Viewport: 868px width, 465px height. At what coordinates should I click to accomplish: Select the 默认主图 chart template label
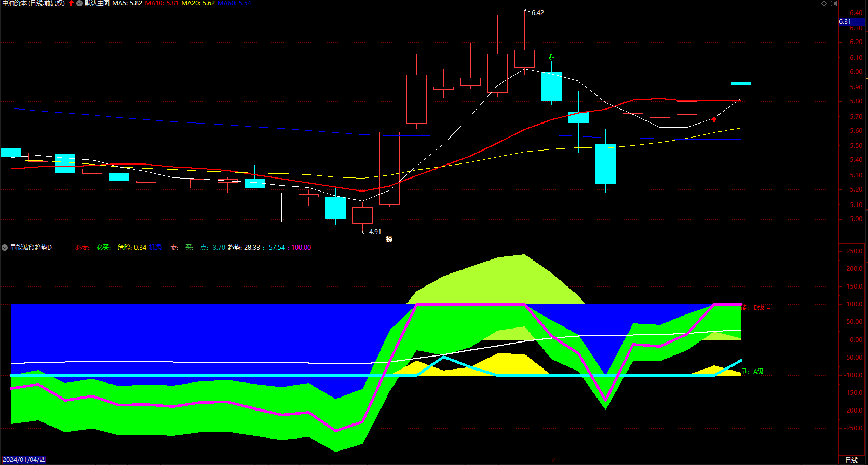point(97,3)
